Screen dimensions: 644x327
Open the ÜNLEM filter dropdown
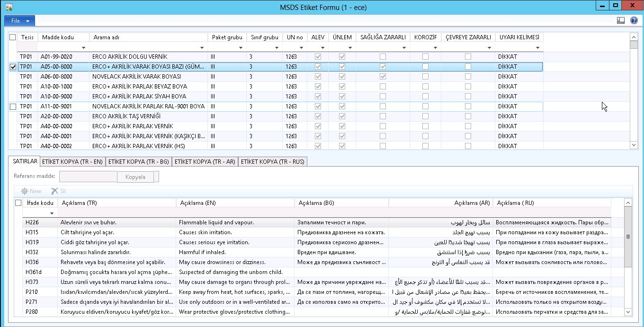(350, 48)
